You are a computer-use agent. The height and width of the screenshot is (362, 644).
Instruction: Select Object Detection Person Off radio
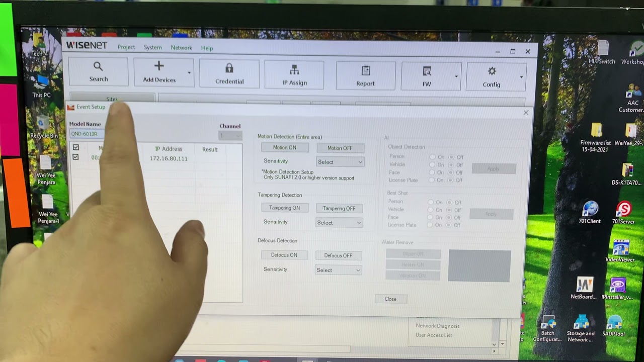(451, 157)
